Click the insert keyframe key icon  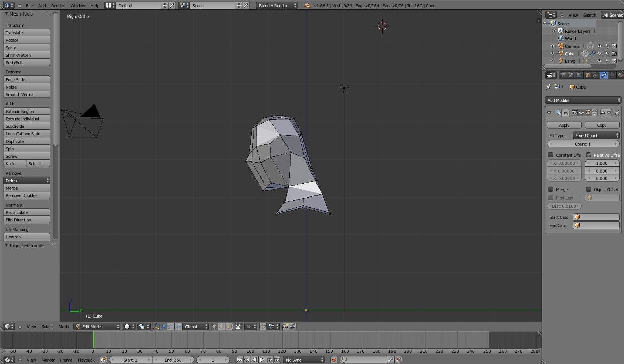[390, 360]
